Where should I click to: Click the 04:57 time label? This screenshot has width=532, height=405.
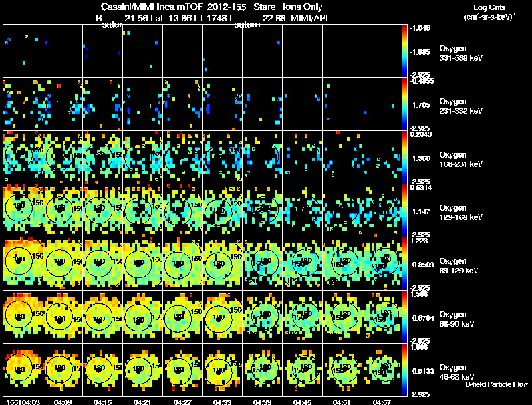tap(382, 402)
